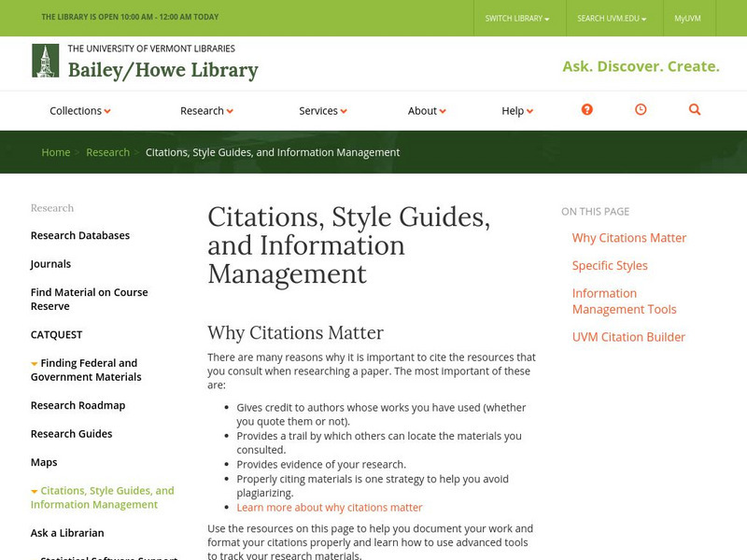Collapse Finding Federal and Government Materials item

[35, 364]
